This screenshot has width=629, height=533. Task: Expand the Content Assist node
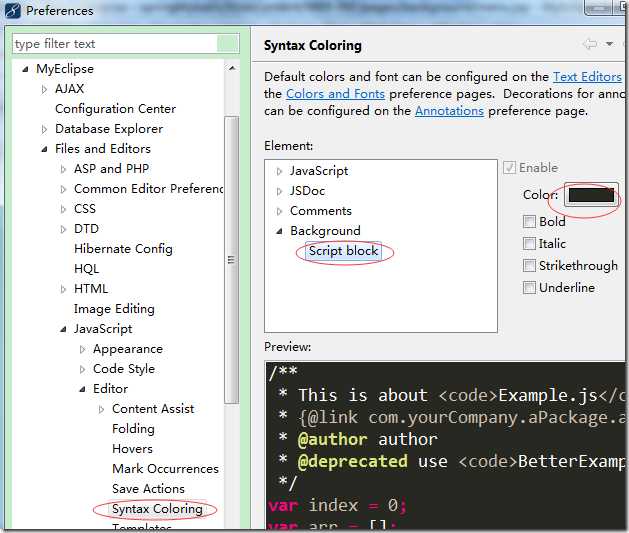click(101, 409)
